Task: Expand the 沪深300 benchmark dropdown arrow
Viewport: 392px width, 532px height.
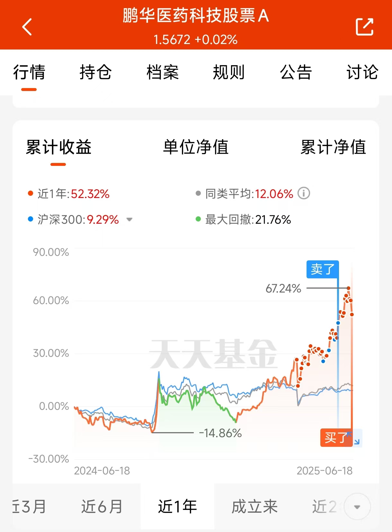Action: click(129, 220)
